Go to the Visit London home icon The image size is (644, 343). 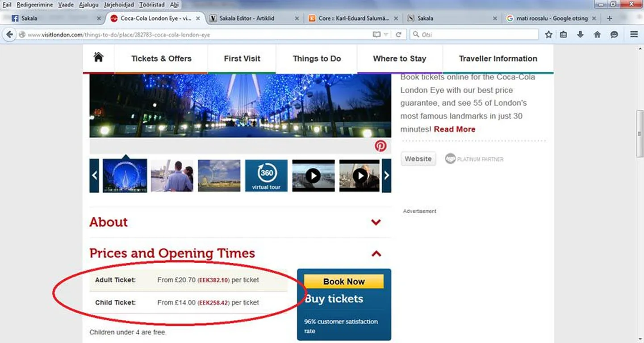[98, 57]
